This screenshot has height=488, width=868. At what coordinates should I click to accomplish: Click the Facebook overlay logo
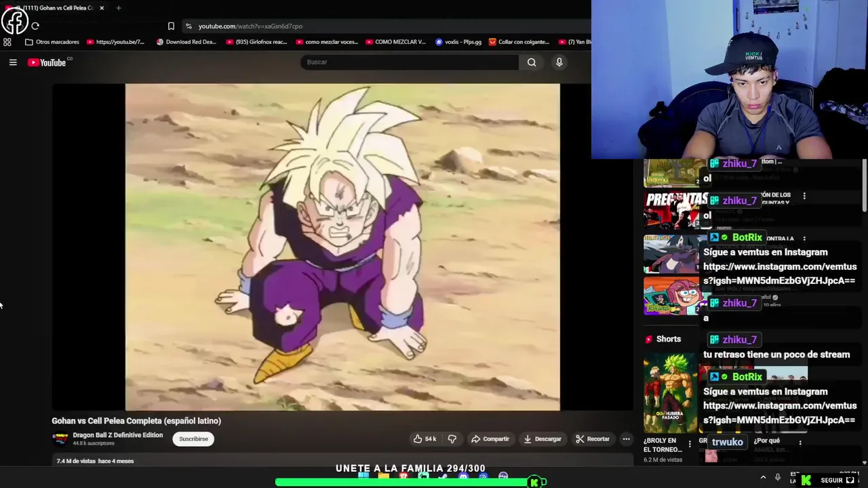tap(15, 20)
